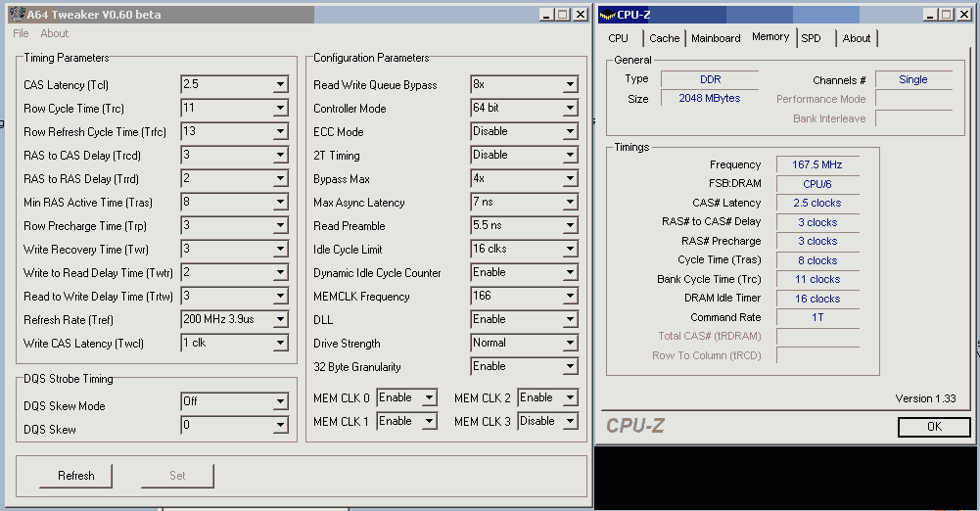
Task: Expand the Row Cycle Time (Trc) dropdown
Action: [x=281, y=108]
